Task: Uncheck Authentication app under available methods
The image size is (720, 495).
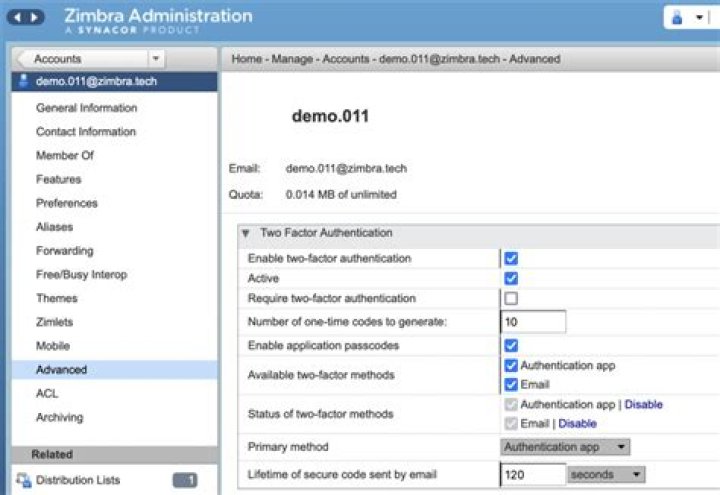Action: tap(511, 366)
